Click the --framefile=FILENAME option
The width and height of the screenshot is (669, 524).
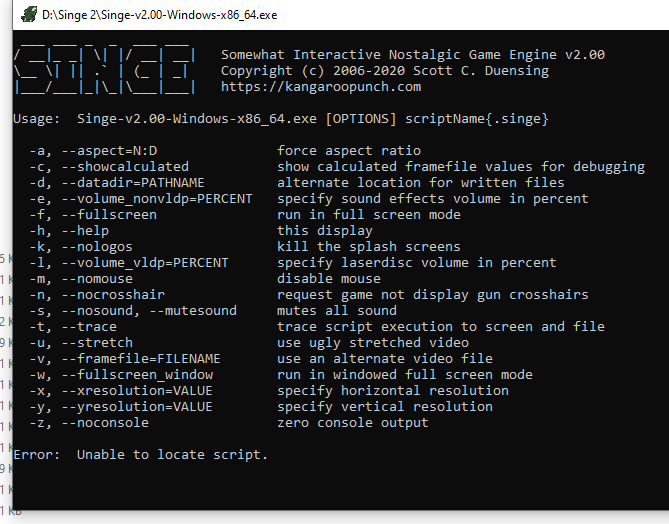(141, 359)
